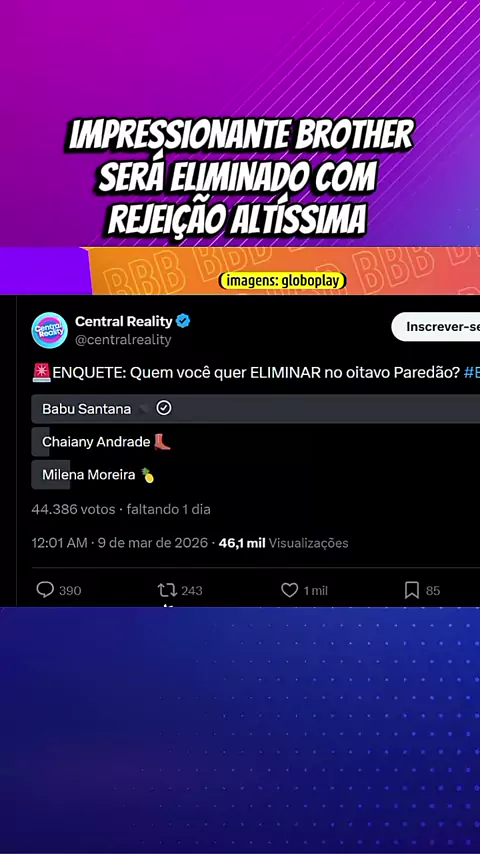Click the siren emoji before ENQUETE

point(41,373)
